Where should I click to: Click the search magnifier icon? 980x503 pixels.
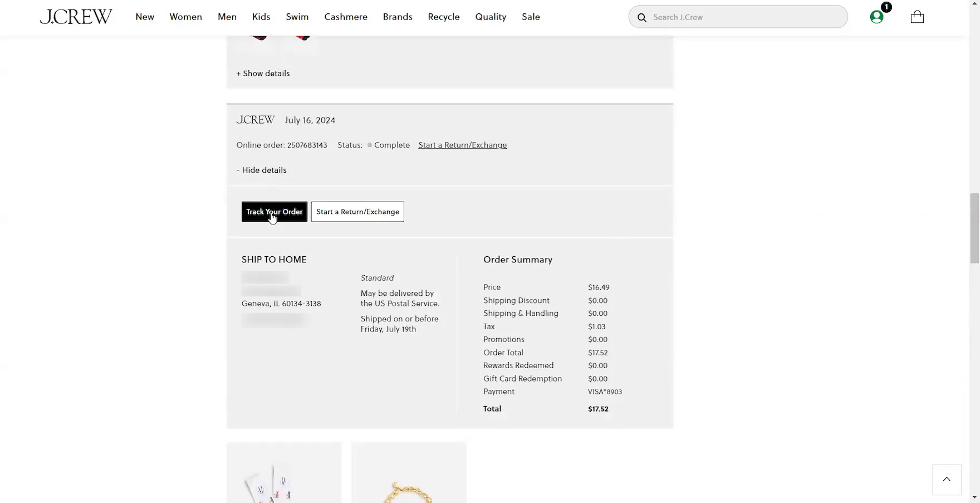coord(641,17)
